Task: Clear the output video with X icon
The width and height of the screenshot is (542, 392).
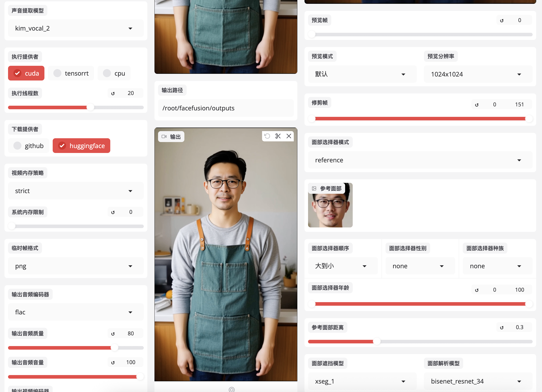Action: pyautogui.click(x=289, y=136)
